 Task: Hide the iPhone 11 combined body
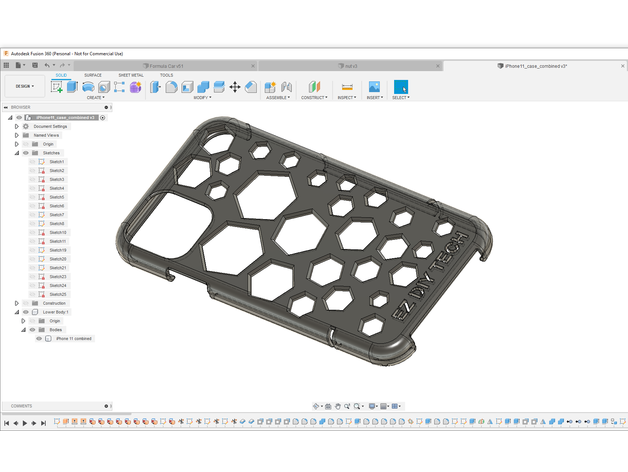coord(39,339)
